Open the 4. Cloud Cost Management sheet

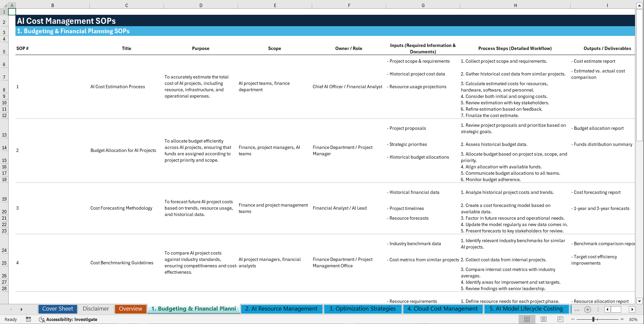[x=442, y=309]
